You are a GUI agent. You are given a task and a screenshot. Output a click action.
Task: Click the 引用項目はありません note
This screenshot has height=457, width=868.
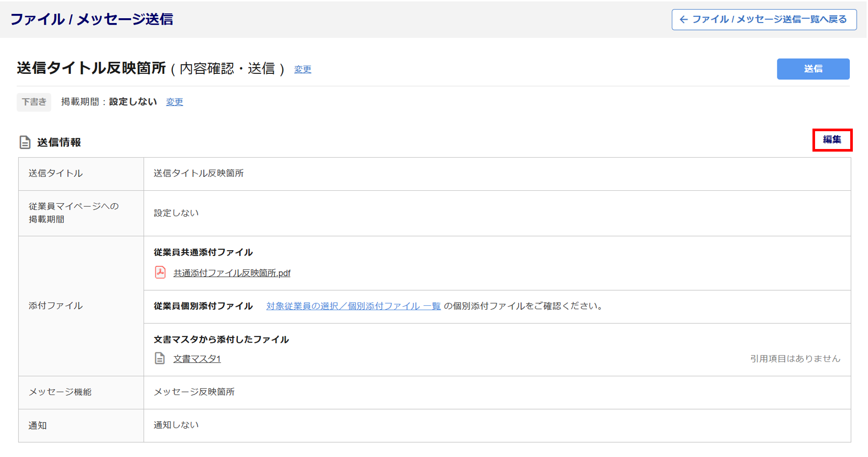[x=795, y=359]
